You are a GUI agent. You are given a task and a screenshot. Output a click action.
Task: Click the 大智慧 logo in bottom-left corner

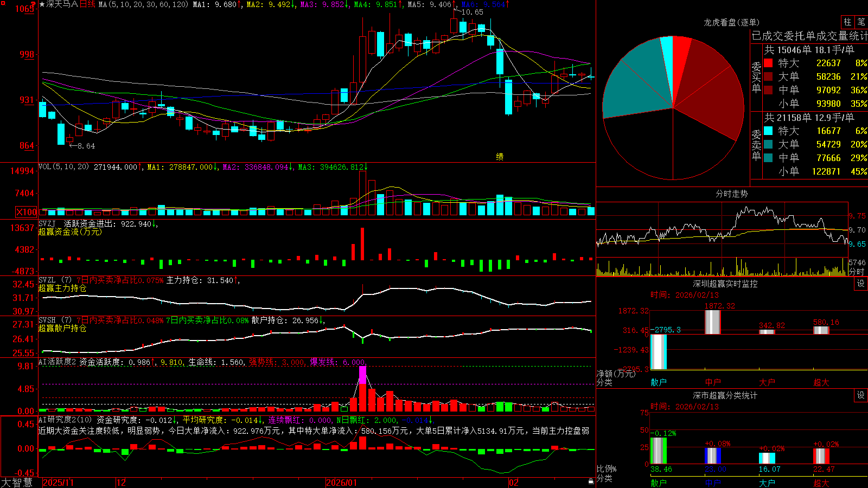(17, 483)
